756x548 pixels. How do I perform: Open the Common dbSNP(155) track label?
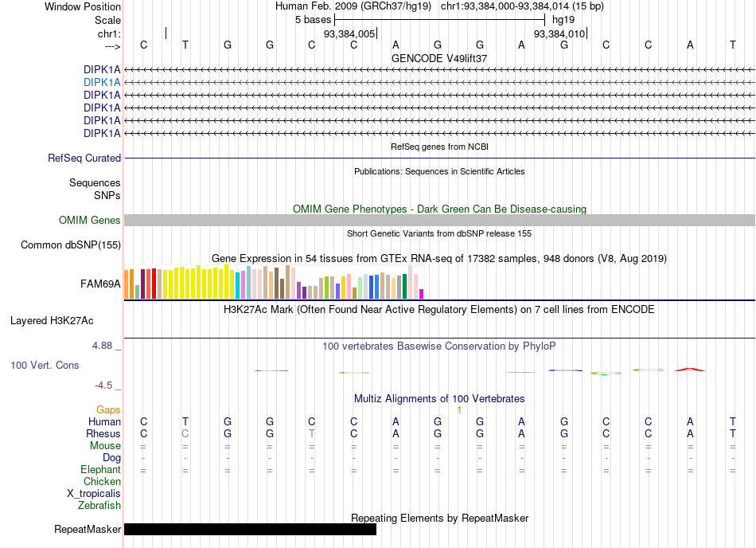[x=71, y=245]
